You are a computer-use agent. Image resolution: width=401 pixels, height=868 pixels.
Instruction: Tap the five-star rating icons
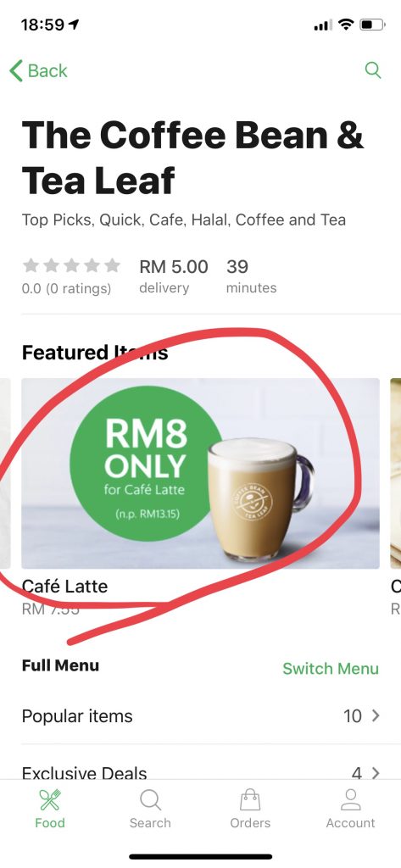pyautogui.click(x=71, y=265)
